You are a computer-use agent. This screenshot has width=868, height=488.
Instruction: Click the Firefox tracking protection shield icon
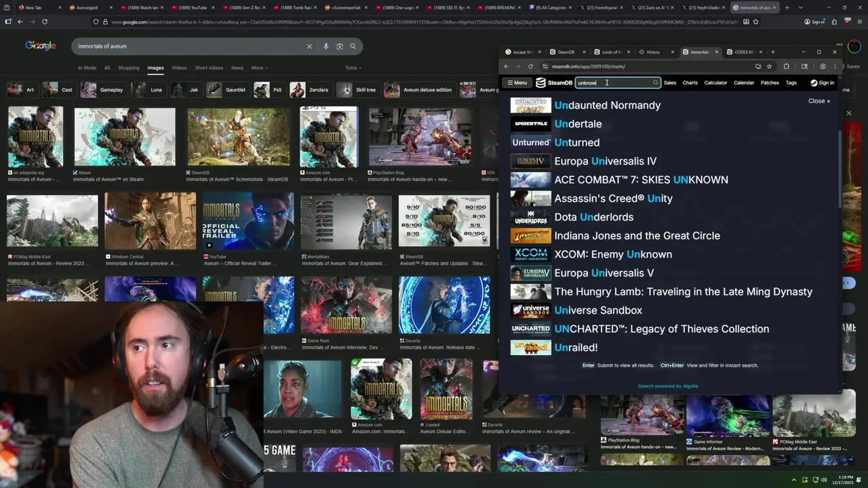(96, 22)
